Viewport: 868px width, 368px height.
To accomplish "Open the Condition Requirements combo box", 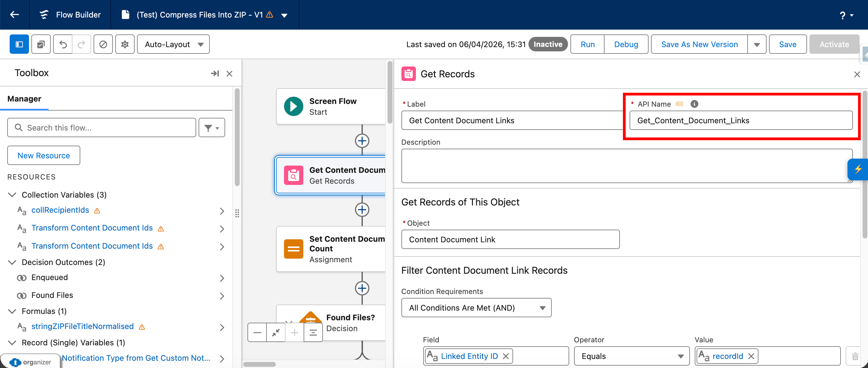I will (x=476, y=308).
